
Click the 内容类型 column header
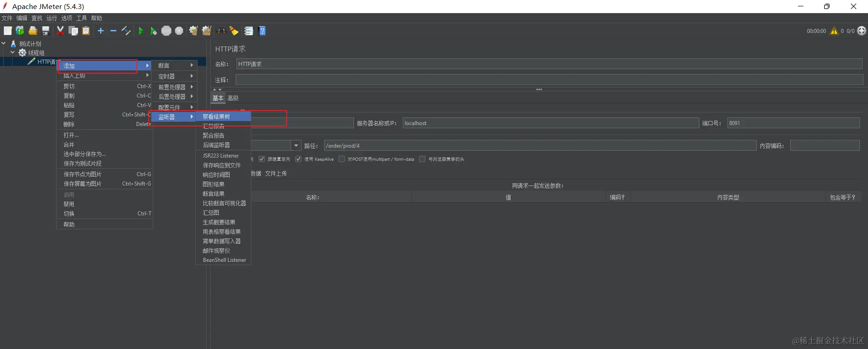point(728,197)
